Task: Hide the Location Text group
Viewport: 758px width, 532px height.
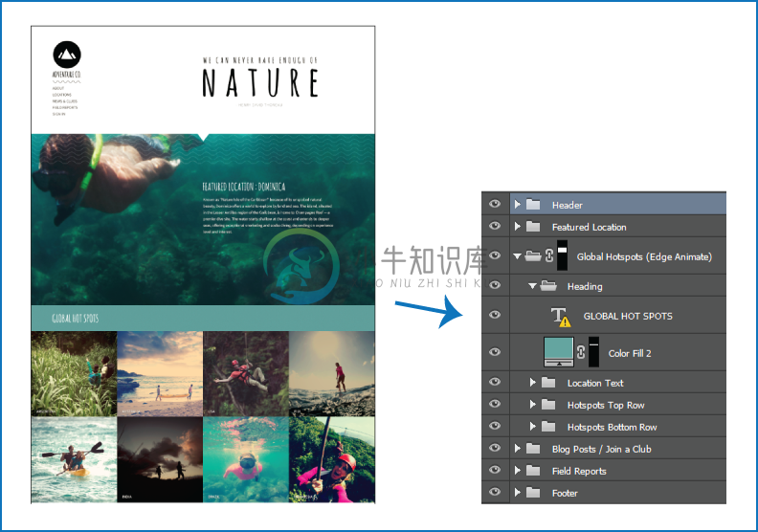Action: (495, 382)
